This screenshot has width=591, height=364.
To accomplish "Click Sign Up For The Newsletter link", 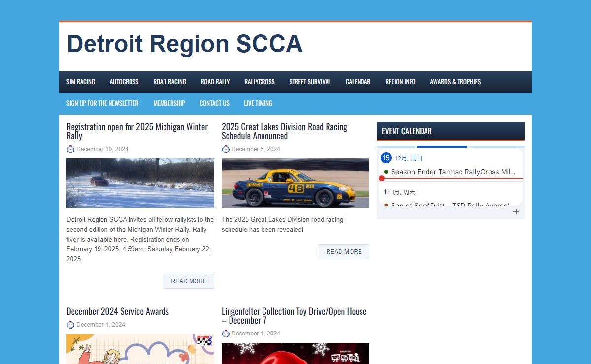I will tap(102, 103).
